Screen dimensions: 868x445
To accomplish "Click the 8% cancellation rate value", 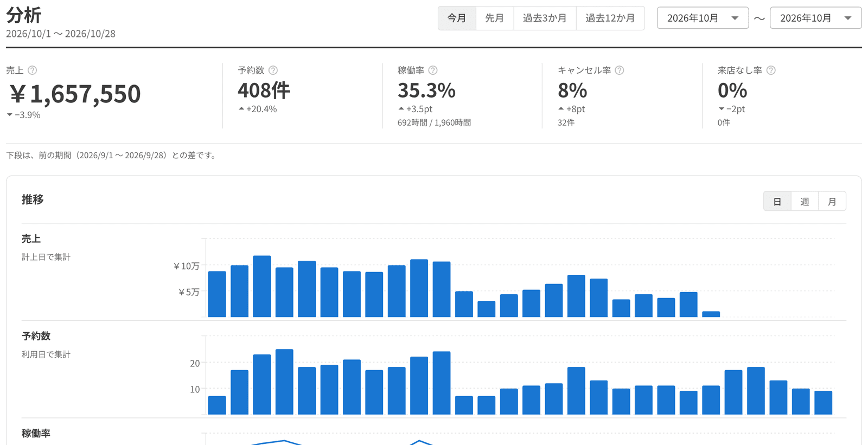I will 572,91.
